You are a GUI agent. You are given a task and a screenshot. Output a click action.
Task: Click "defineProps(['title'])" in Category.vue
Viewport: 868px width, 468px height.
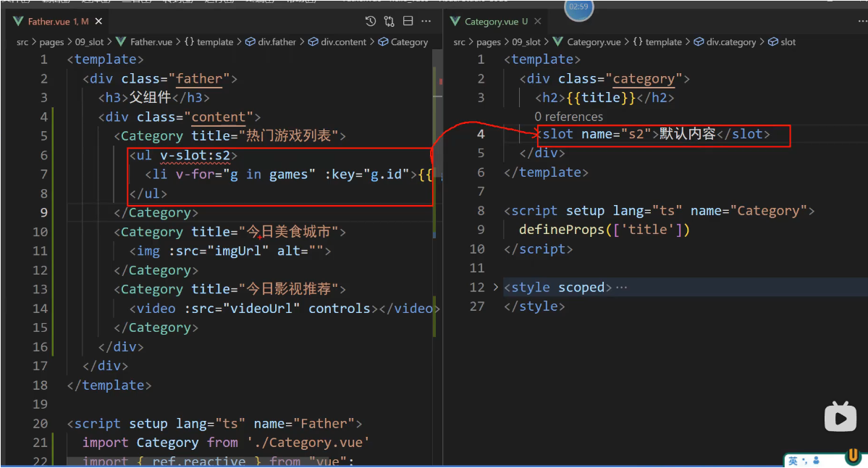[604, 230]
